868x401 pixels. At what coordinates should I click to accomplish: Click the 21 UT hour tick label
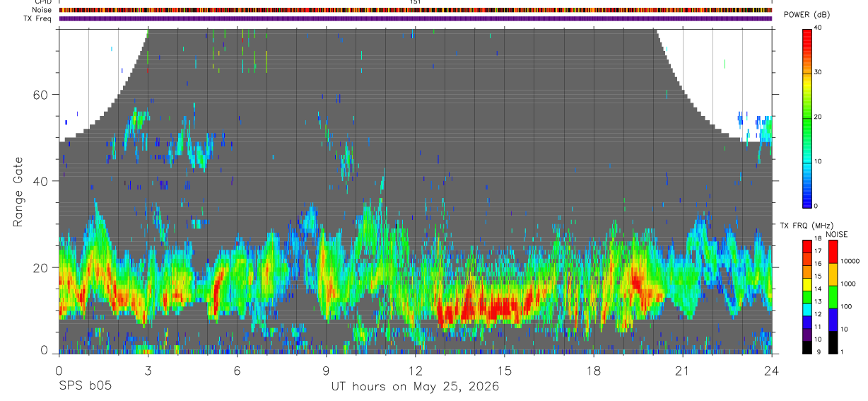pos(683,371)
